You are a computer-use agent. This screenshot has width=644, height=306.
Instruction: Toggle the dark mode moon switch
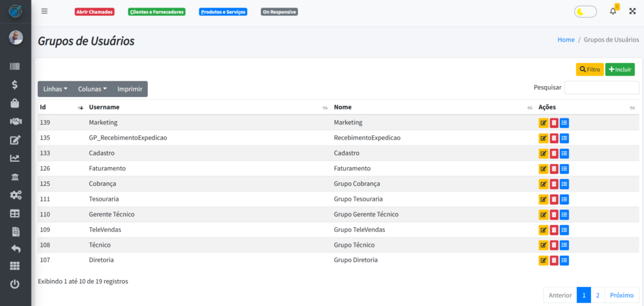coord(585,11)
